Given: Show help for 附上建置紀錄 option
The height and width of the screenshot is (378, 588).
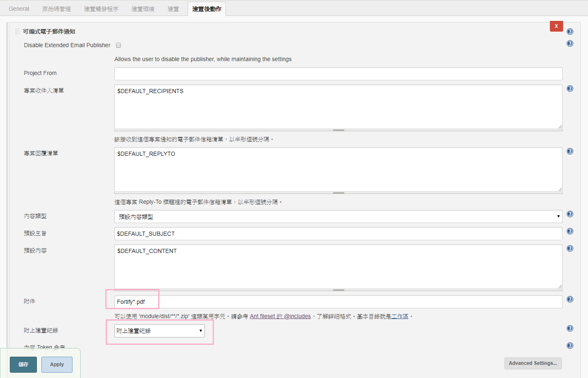Looking at the screenshot, I should pos(570,328).
